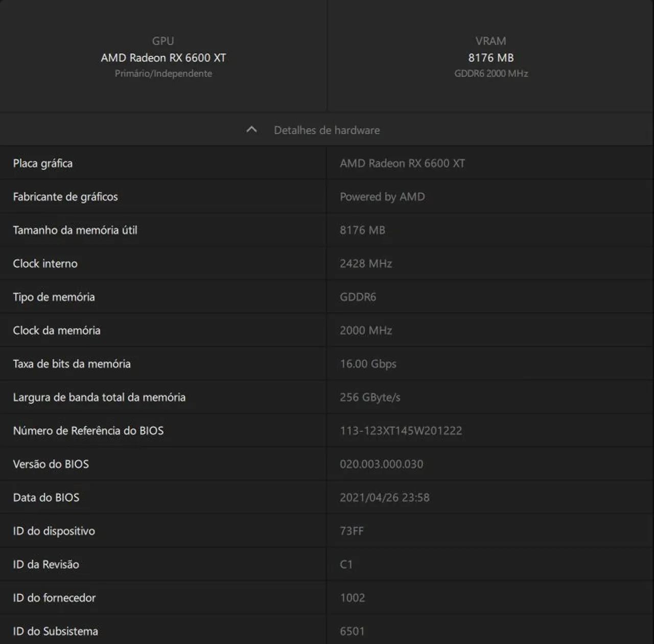Select the Tipo de memória row's GDDR6 value

tap(358, 297)
